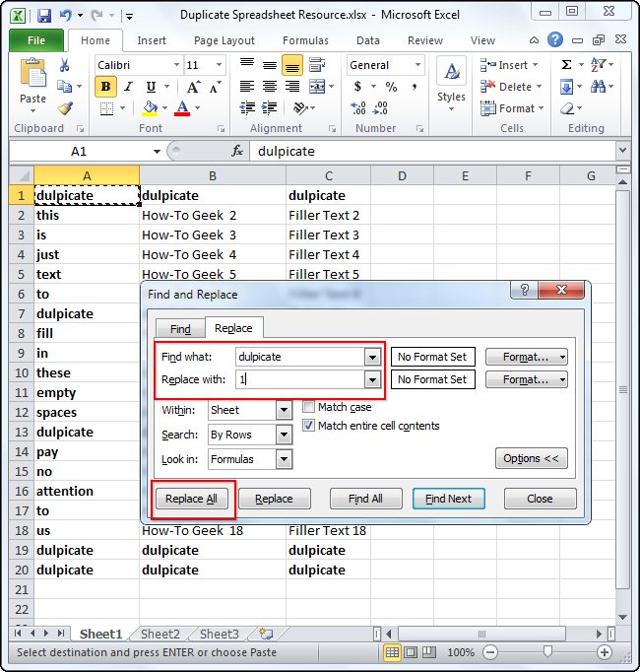Click the Fill Color paint bucket

pos(150,108)
